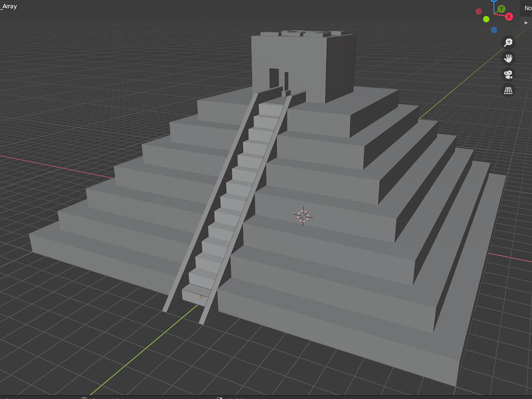Viewport: 532px width, 399px height.
Task: Click the dark red negative X gizmo ball
Action: click(x=478, y=11)
